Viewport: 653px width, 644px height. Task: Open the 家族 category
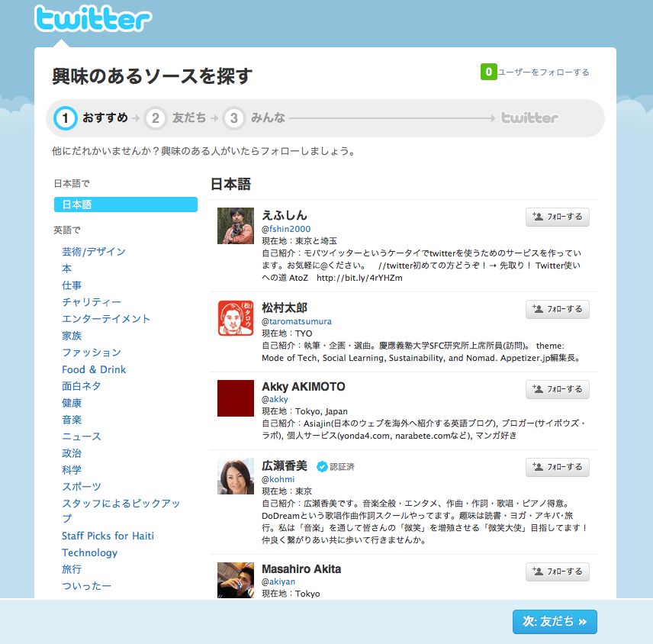click(72, 336)
